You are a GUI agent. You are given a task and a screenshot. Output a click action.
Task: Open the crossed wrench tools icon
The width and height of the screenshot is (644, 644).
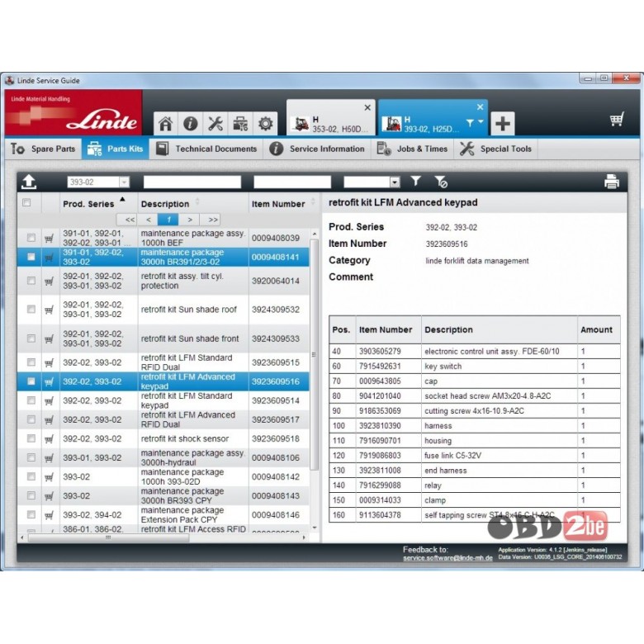pos(215,123)
